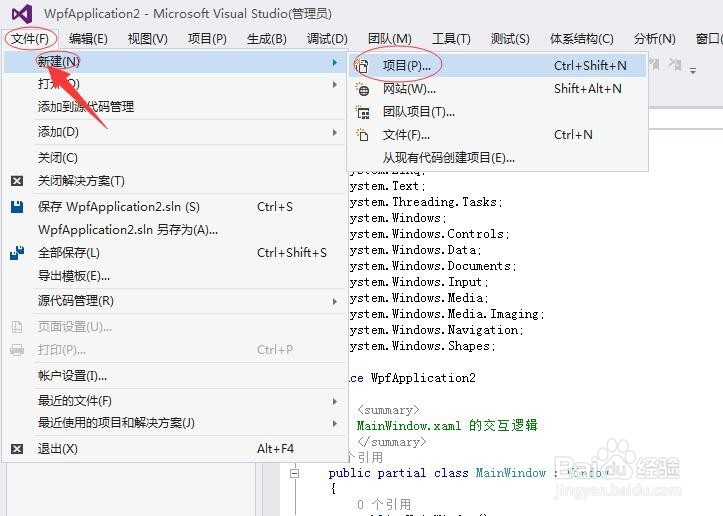
Task: Select 关闭解决方案(T) menu entry
Action: [174, 181]
